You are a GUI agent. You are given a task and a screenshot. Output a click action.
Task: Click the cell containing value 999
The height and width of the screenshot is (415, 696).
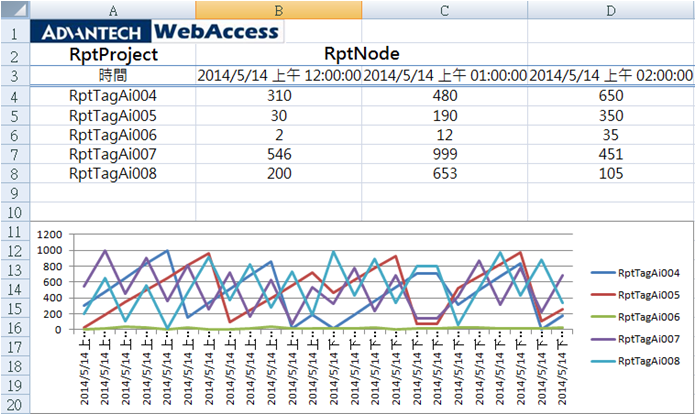click(444, 154)
